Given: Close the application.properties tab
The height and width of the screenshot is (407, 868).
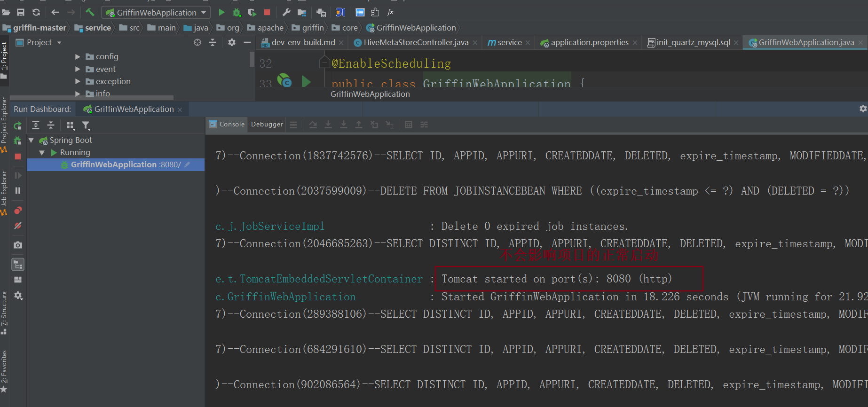Looking at the screenshot, I should point(635,43).
